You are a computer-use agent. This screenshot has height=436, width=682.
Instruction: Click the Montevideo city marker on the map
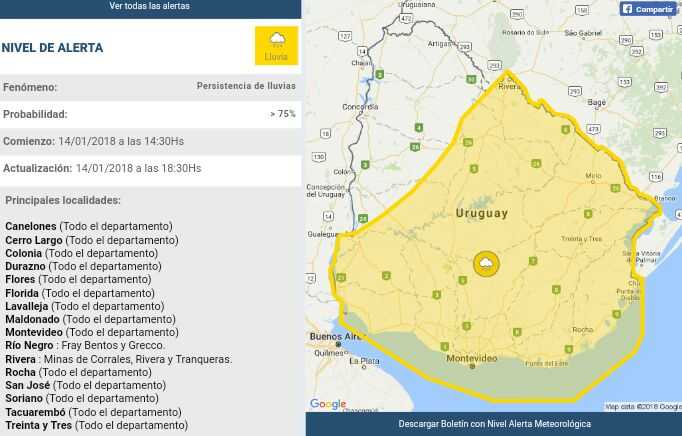(x=472, y=366)
